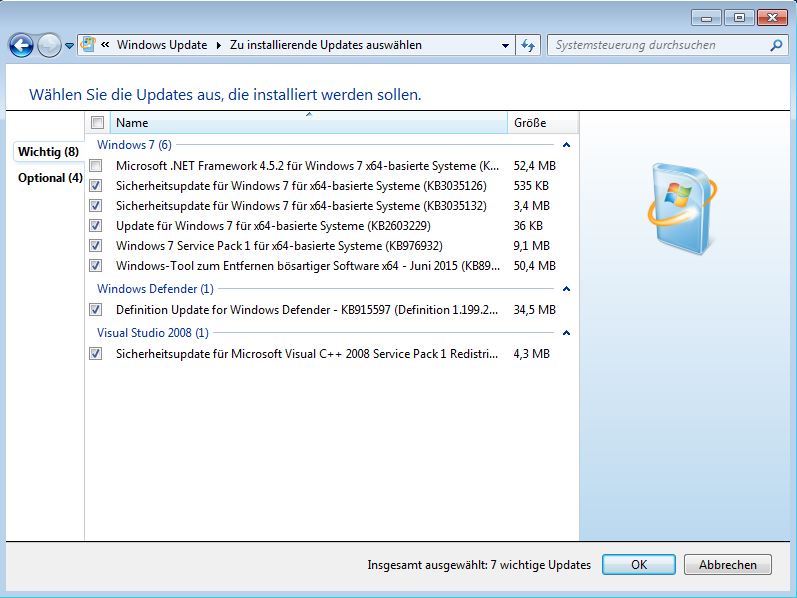Uncheck the KB2603229 update checkbox
Viewport: 797px width, 598px height.
96,226
